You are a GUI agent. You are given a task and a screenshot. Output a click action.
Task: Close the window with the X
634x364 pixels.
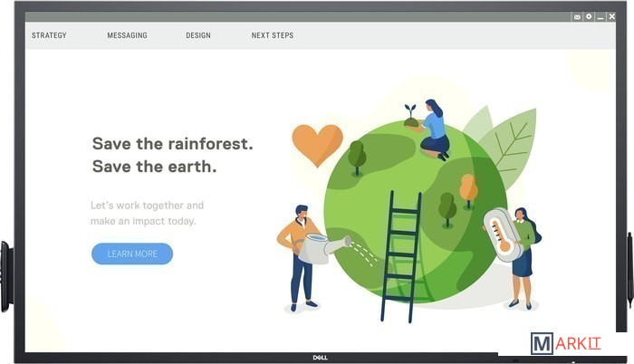click(x=611, y=16)
